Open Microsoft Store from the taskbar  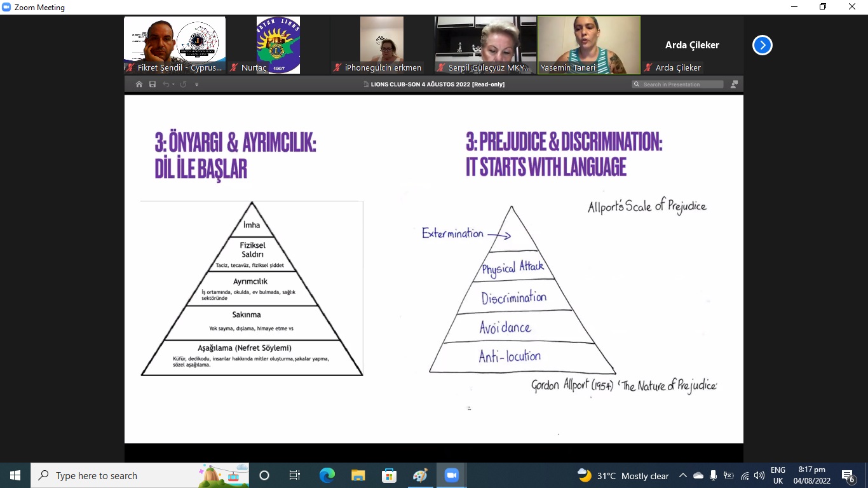coord(389,475)
